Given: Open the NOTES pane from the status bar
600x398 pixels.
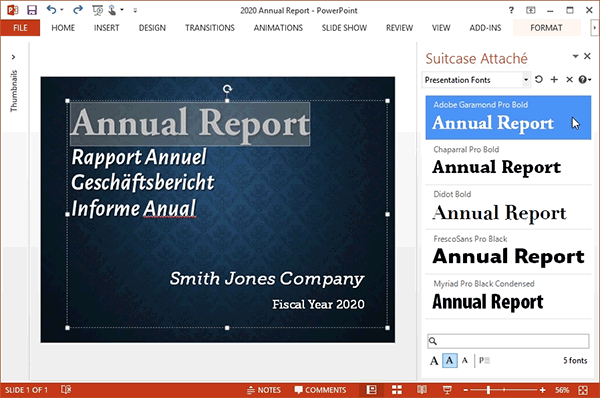Looking at the screenshot, I should [264, 390].
